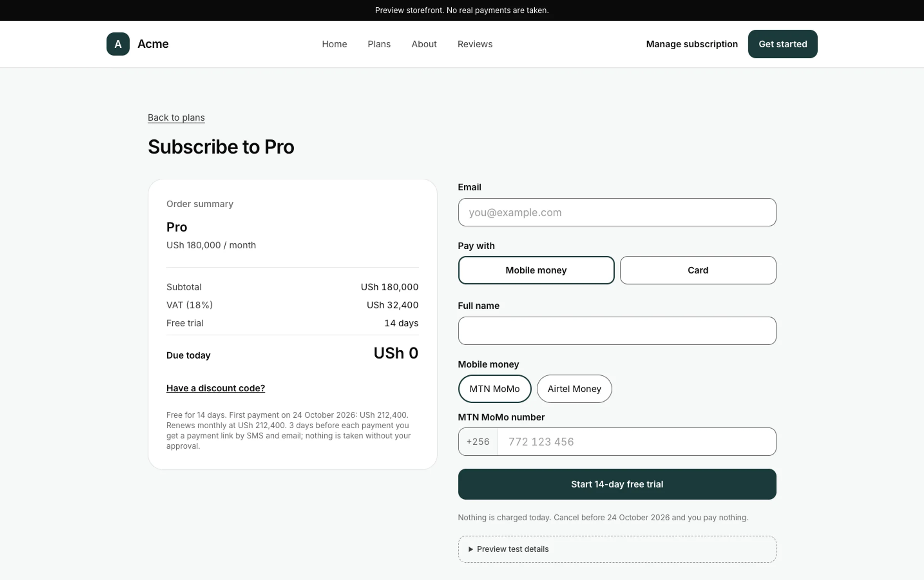Click the 'USh 0' due today amount
The height and width of the screenshot is (580, 924).
click(x=396, y=353)
